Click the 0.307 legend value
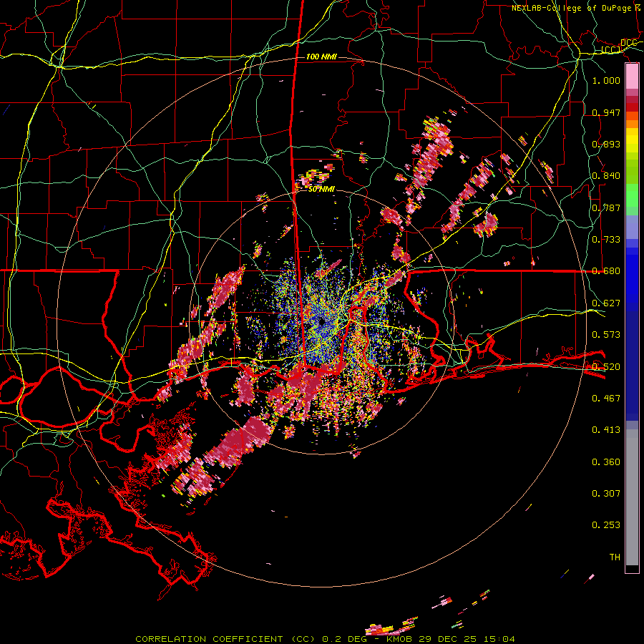 tap(606, 494)
